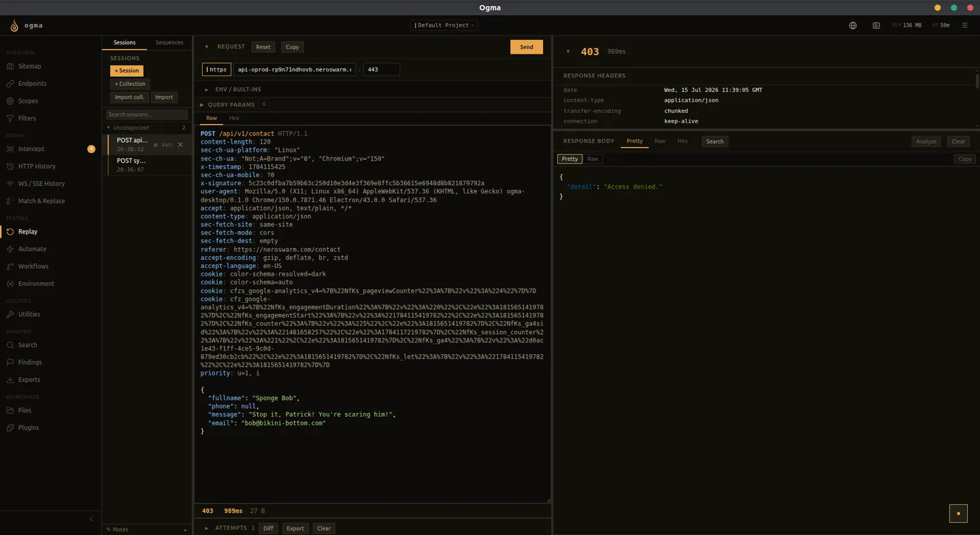Open the Plugins puzzle icon

click(x=10, y=427)
